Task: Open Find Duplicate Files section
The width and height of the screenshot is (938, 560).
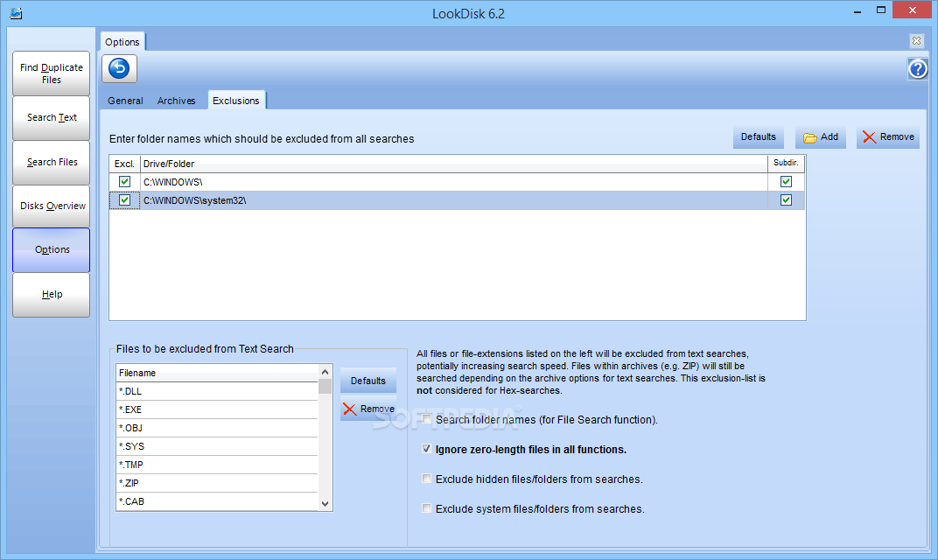Action: pyautogui.click(x=52, y=73)
